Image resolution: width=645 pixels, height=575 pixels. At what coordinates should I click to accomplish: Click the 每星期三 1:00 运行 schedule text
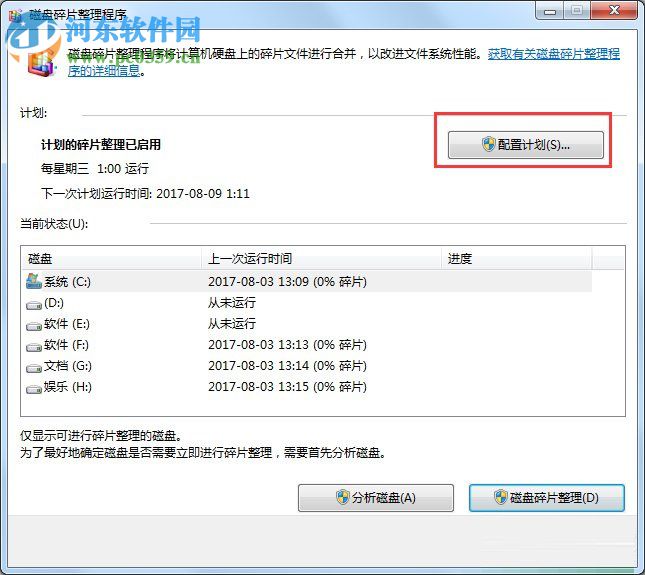[x=95, y=169]
